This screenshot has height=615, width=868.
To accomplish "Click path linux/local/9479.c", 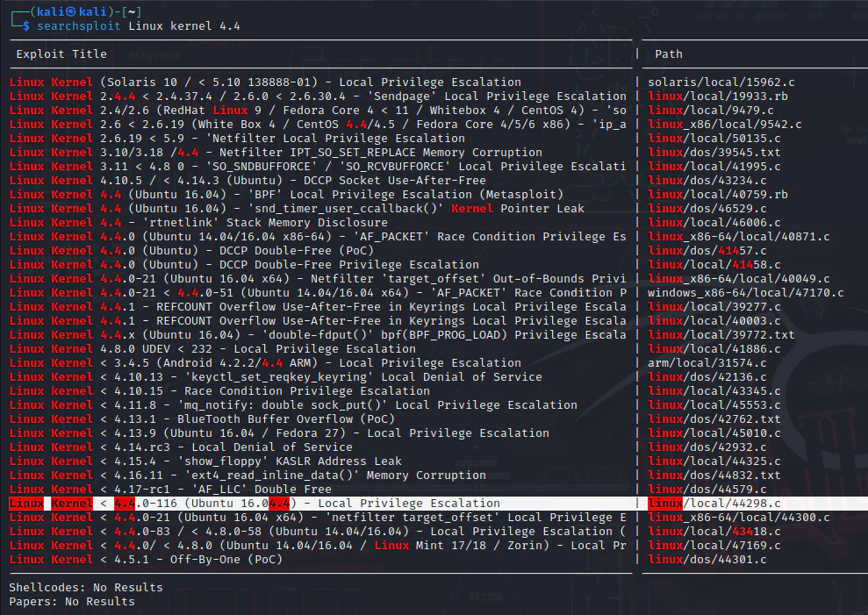I will tap(711, 111).
